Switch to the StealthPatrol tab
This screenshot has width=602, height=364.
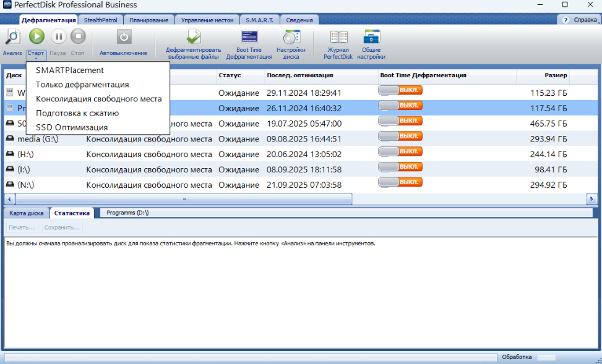pos(100,20)
